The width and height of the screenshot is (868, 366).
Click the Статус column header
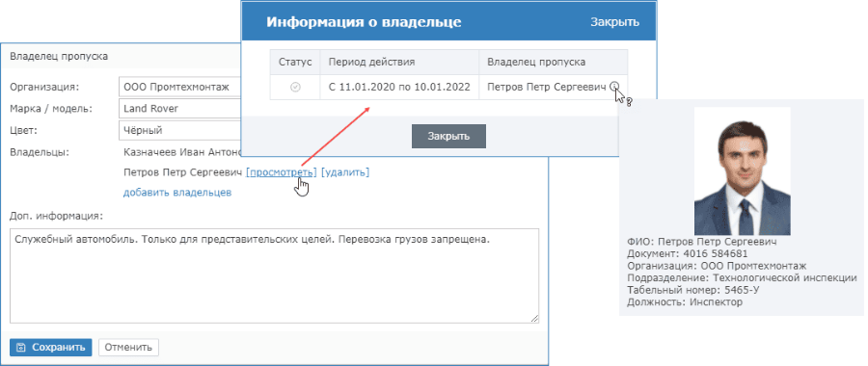coord(295,62)
